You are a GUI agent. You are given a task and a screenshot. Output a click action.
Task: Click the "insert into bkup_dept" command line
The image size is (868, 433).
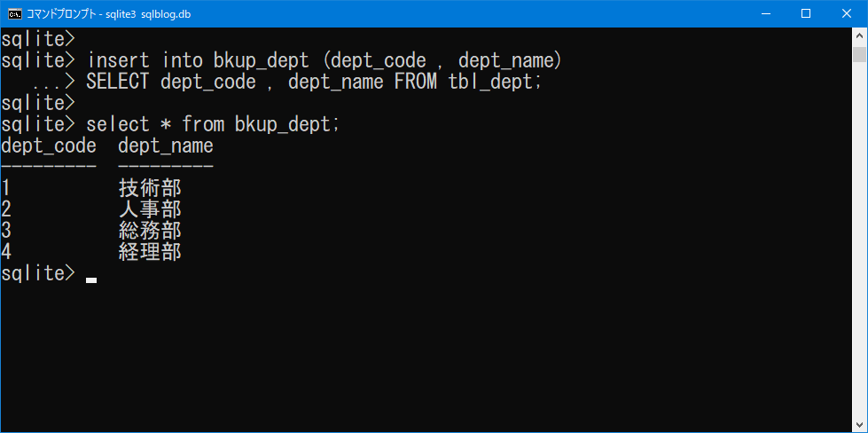[325, 60]
